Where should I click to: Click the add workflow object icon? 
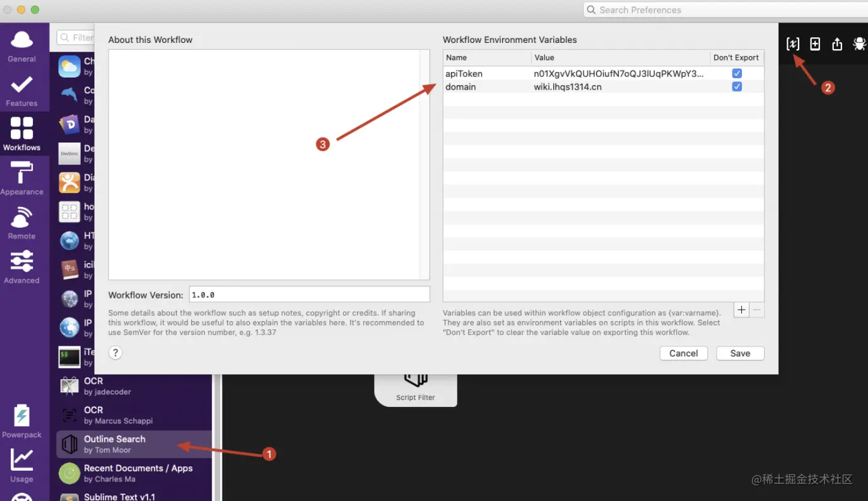tap(815, 44)
